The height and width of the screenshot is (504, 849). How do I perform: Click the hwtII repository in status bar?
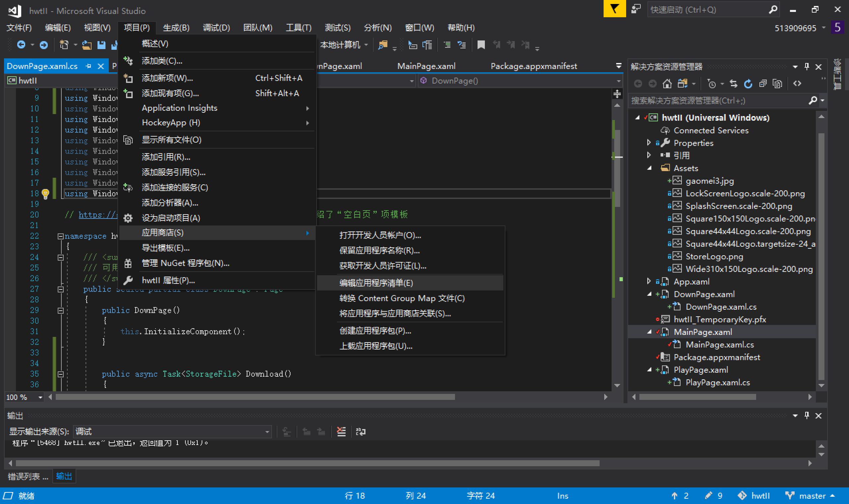click(x=754, y=496)
